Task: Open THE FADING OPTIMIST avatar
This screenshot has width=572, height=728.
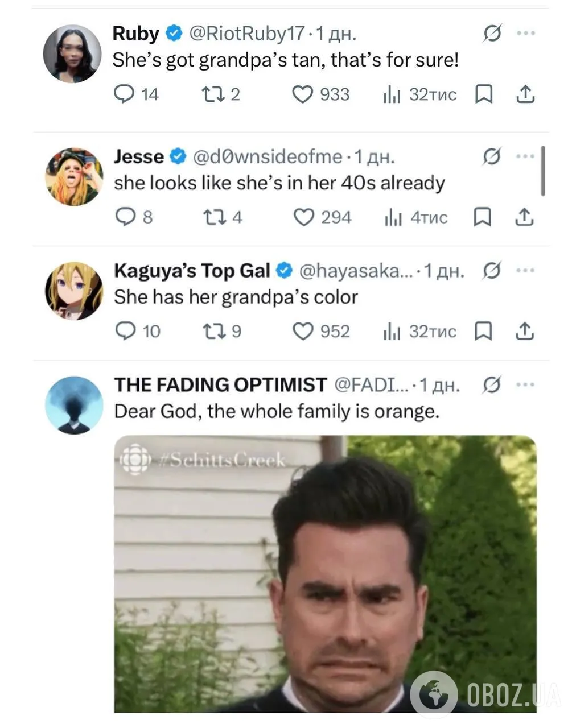Action: click(x=74, y=405)
